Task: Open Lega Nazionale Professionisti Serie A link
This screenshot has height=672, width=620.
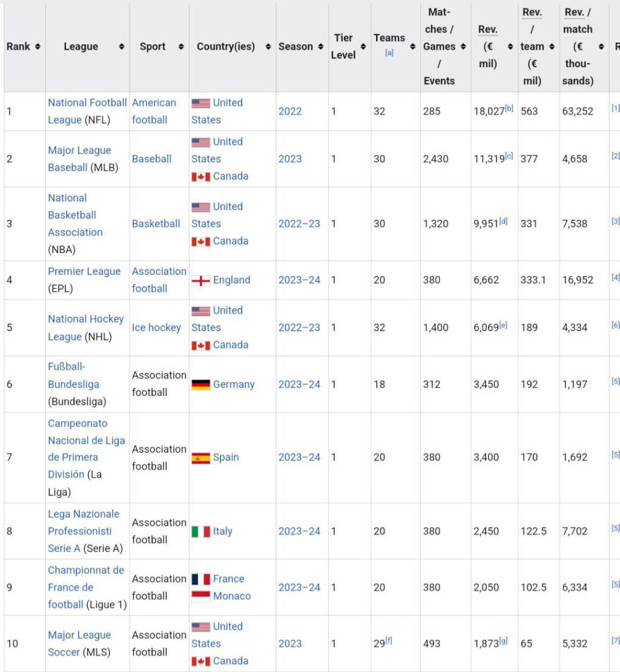Action: 84,531
